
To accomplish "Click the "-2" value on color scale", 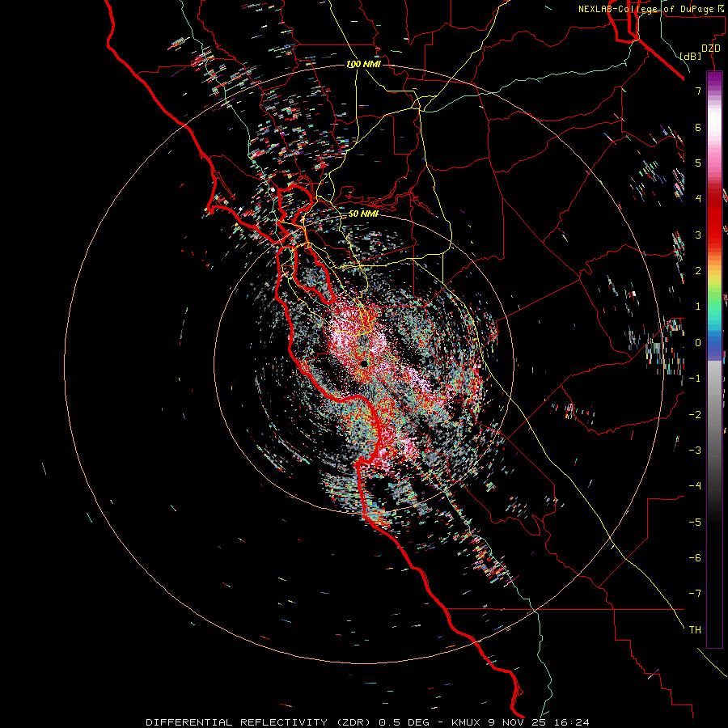I will click(695, 415).
